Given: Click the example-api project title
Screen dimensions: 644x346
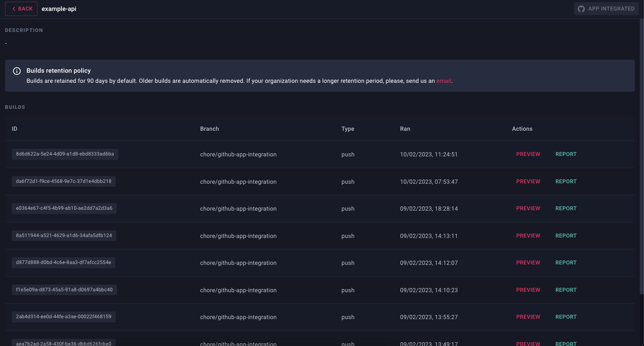Looking at the screenshot, I should click(x=59, y=9).
